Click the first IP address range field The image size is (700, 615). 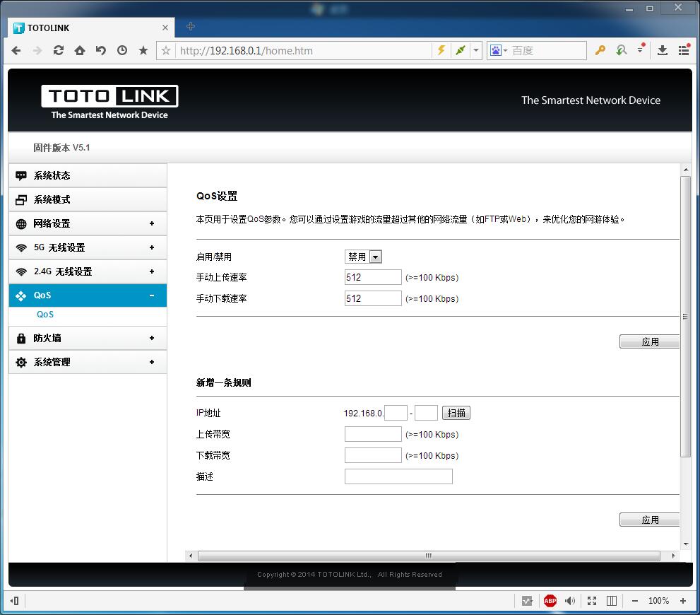(396, 413)
